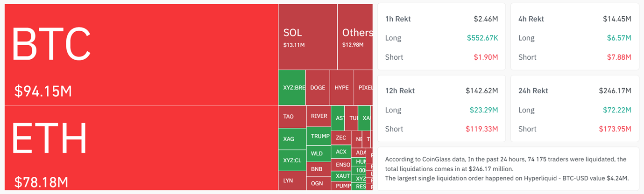Open the 24h Rekt summary card
This screenshot has width=644, height=194.
(574, 109)
